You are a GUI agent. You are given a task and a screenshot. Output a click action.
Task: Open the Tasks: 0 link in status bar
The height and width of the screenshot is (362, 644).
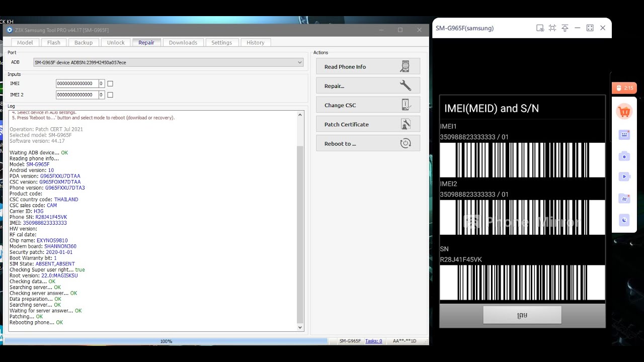click(x=373, y=341)
